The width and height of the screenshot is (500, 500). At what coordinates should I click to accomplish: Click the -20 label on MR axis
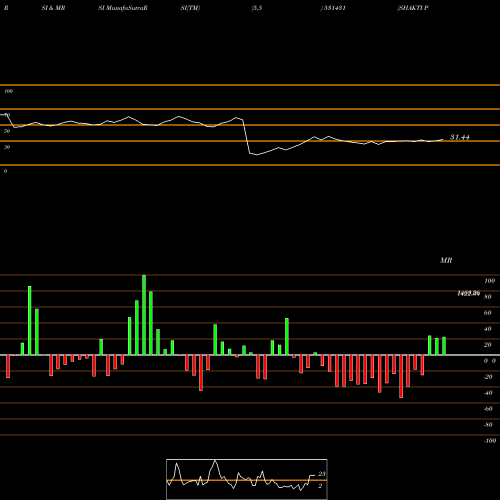click(x=488, y=377)
